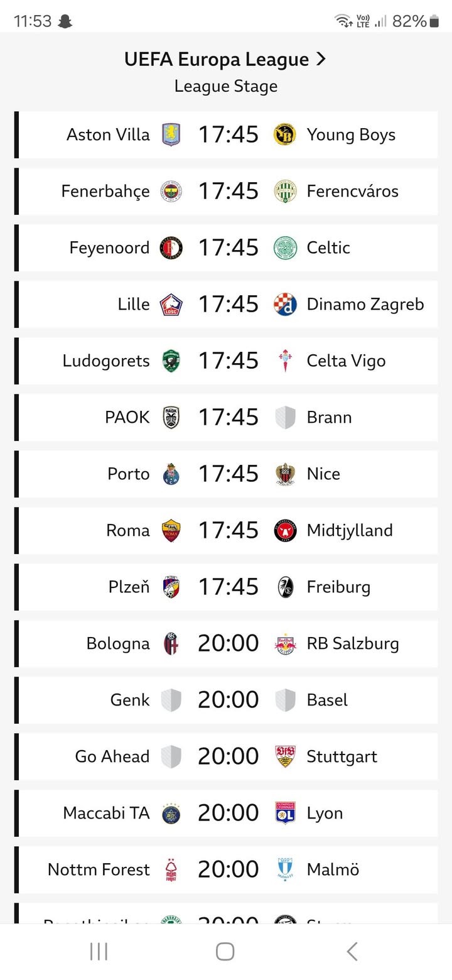The height and width of the screenshot is (980, 452).
Task: Tap the Celtic club crest
Action: [x=285, y=248]
